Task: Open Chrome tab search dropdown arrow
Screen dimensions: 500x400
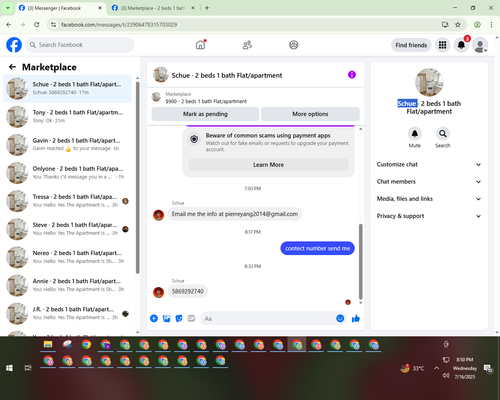Action: pyautogui.click(x=8, y=8)
